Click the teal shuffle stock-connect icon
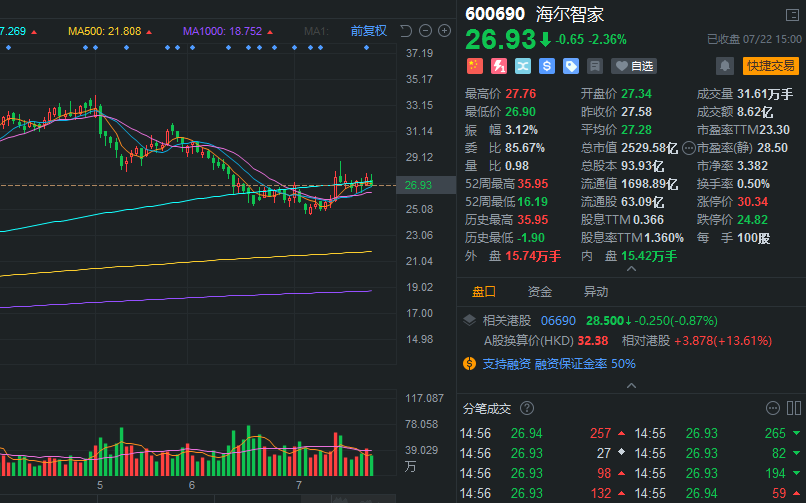806x503 pixels. pyautogui.click(x=523, y=66)
